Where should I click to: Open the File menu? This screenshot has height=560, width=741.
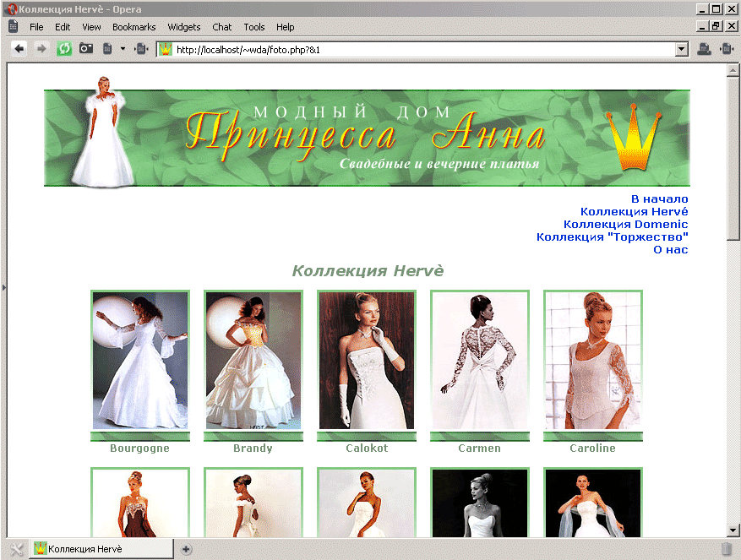tap(36, 27)
